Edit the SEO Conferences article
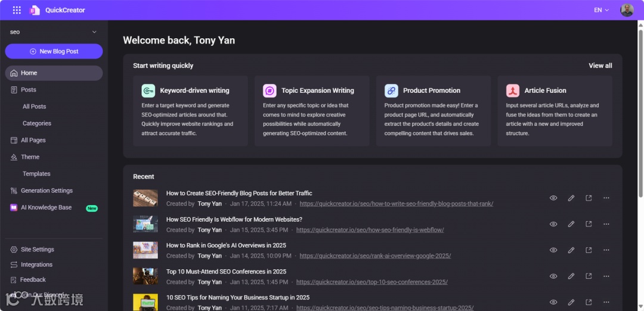The width and height of the screenshot is (644, 311). (x=571, y=276)
